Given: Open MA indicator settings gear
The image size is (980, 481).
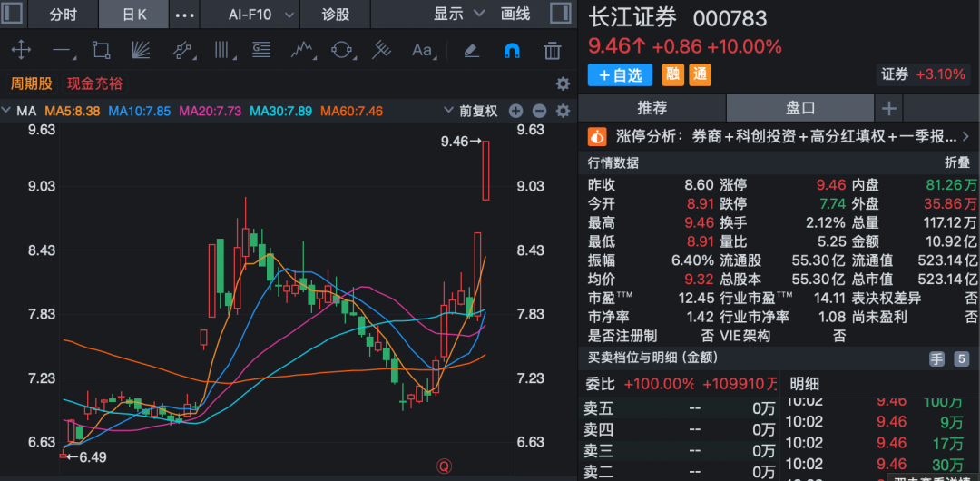Looking at the screenshot, I should (x=563, y=112).
